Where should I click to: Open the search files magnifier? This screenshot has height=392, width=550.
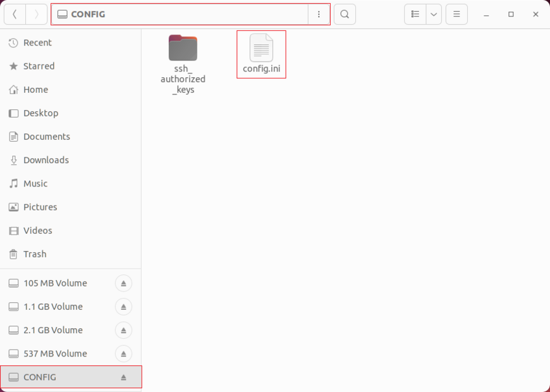(x=345, y=14)
